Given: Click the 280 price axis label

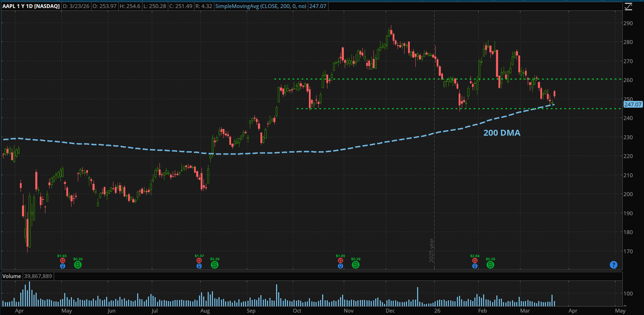Looking at the screenshot, I should (628, 42).
